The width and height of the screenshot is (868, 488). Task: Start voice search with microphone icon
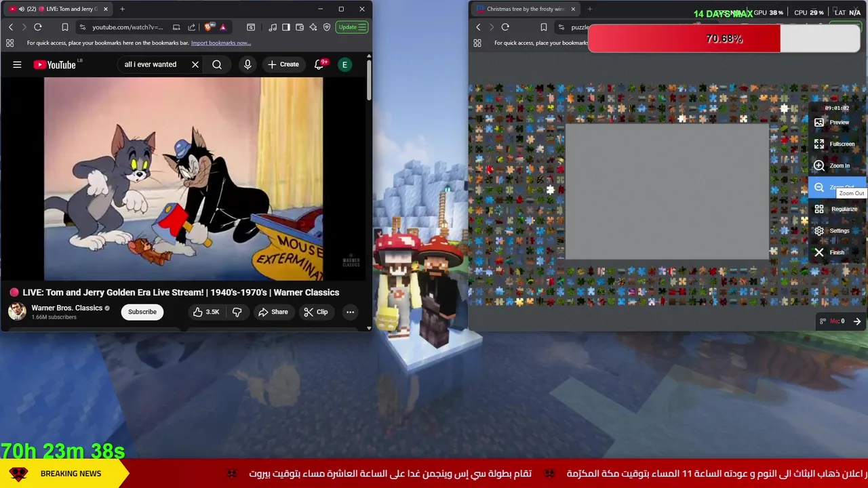coord(248,64)
